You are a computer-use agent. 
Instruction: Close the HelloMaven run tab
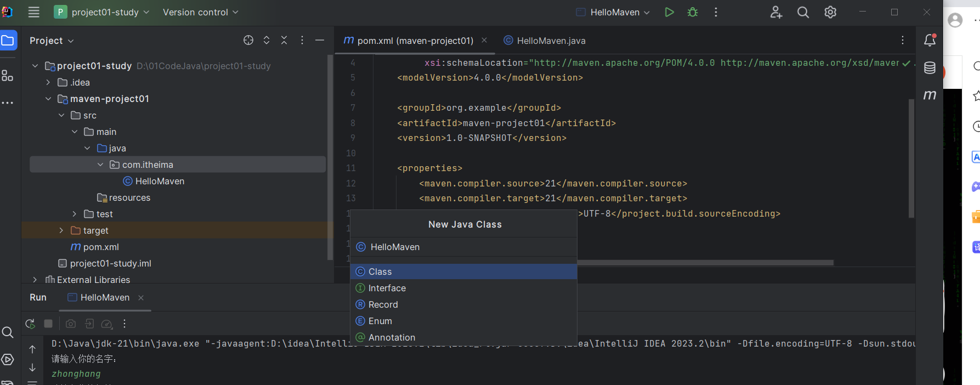click(x=141, y=297)
